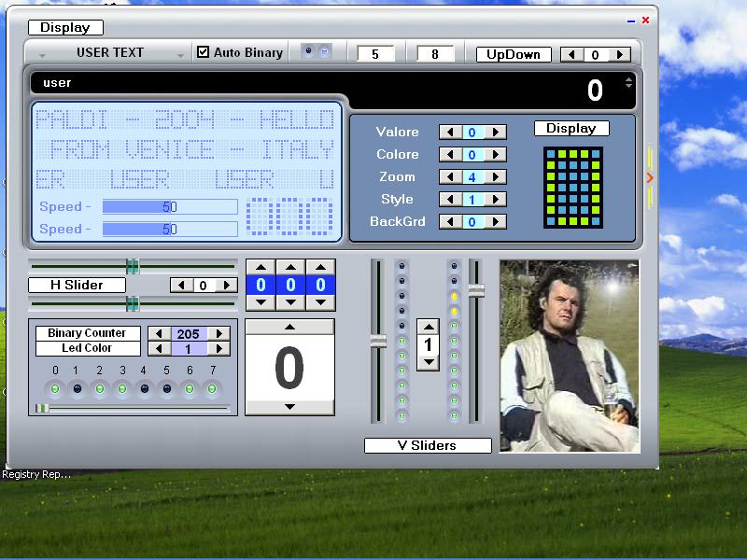The height and width of the screenshot is (560, 747).
Task: Click the portrait photo of the man
Action: click(570, 356)
